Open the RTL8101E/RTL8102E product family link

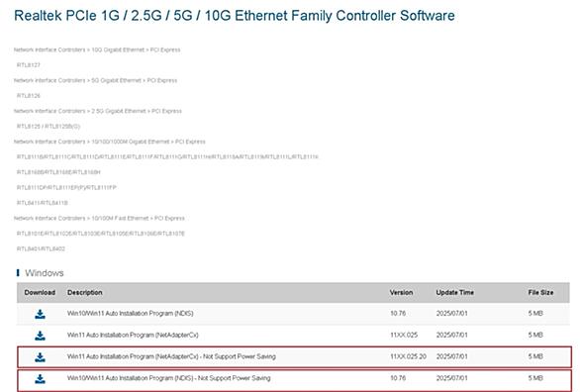click(x=101, y=234)
